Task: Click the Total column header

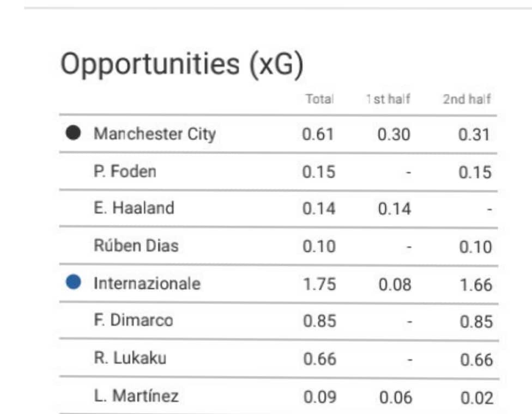Action: 319,99
